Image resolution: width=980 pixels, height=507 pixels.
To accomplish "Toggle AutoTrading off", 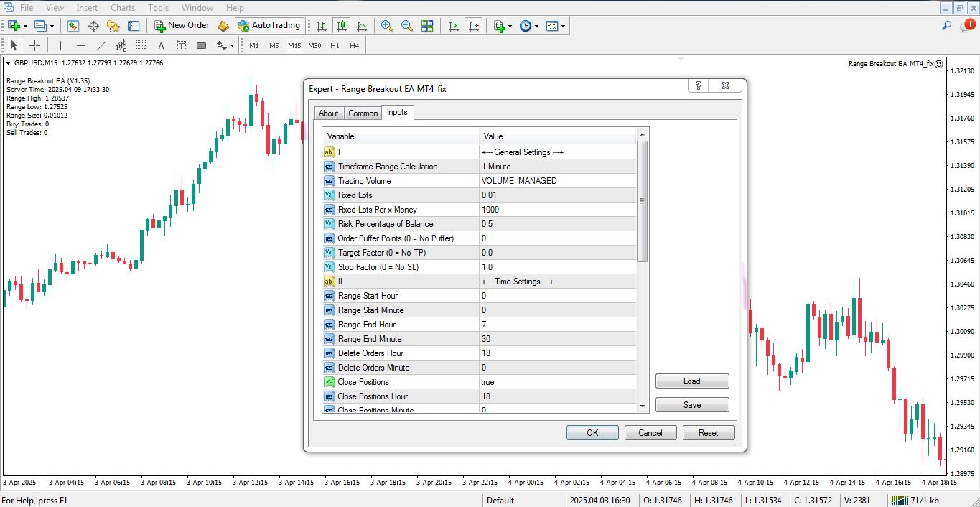I will [269, 25].
